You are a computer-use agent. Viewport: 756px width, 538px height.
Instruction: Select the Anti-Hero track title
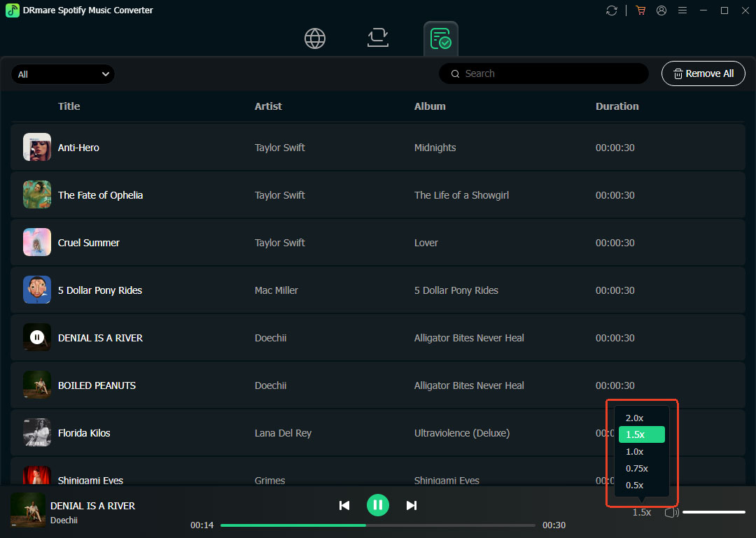click(x=78, y=148)
